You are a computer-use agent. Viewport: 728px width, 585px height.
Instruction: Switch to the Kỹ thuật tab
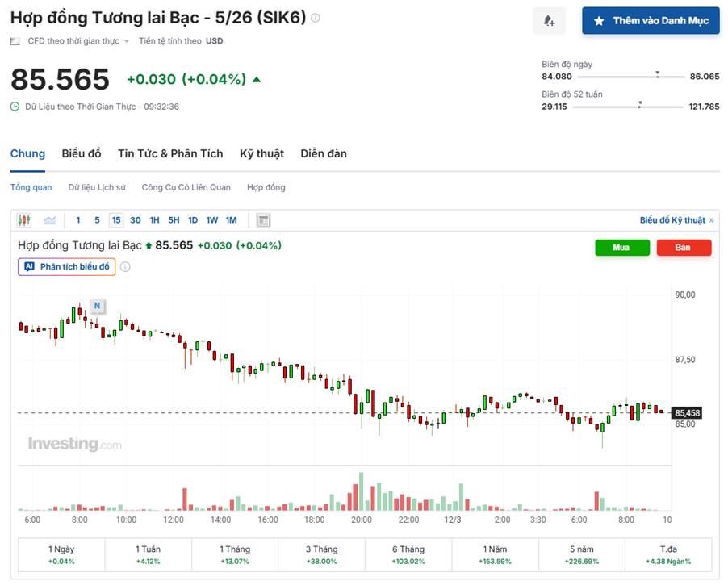[x=261, y=153]
